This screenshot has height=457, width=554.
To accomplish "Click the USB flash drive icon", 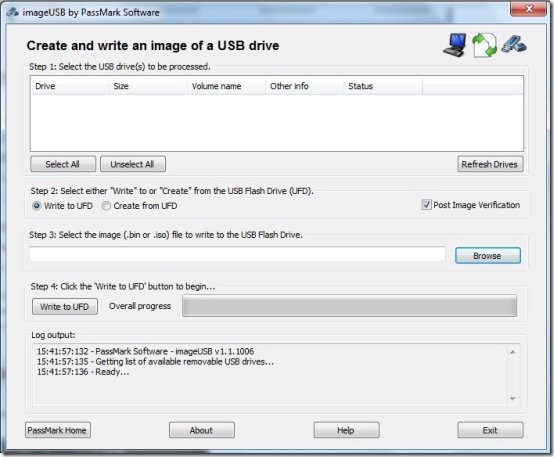I will click(514, 44).
